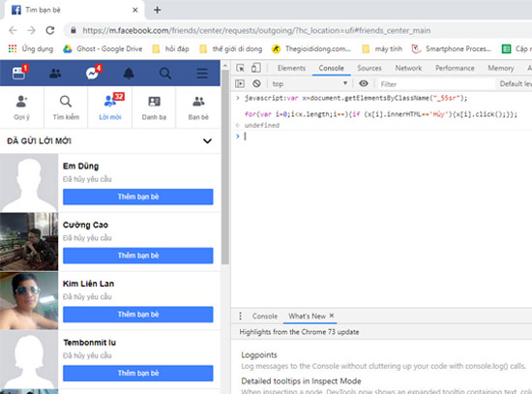The width and height of the screenshot is (532, 394).
Task: Open Tembonmit Iu profile name
Action: coord(90,343)
